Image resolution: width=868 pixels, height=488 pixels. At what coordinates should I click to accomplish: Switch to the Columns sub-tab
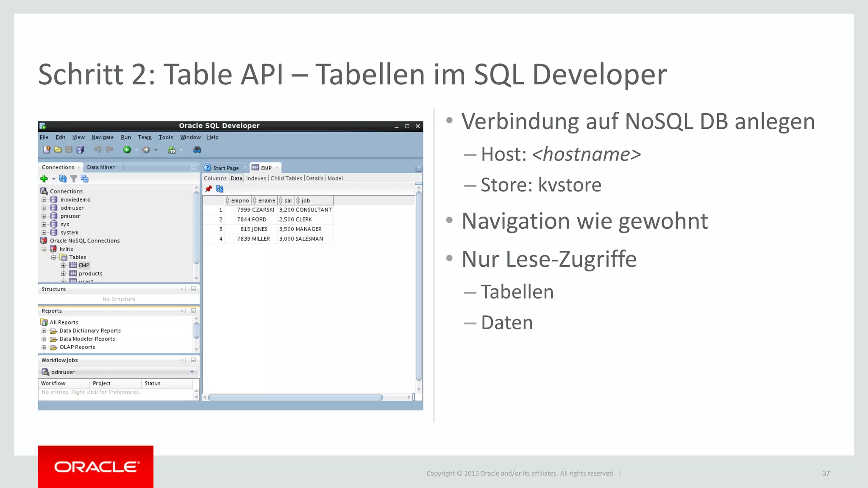tap(215, 178)
